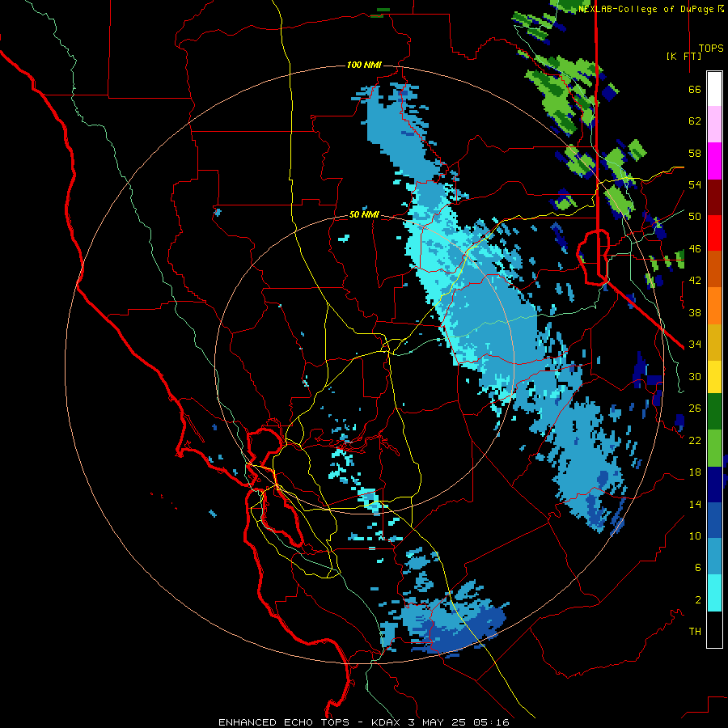728x728 pixels.
Task: Click the cyan legend swatch
Action: tap(714, 593)
